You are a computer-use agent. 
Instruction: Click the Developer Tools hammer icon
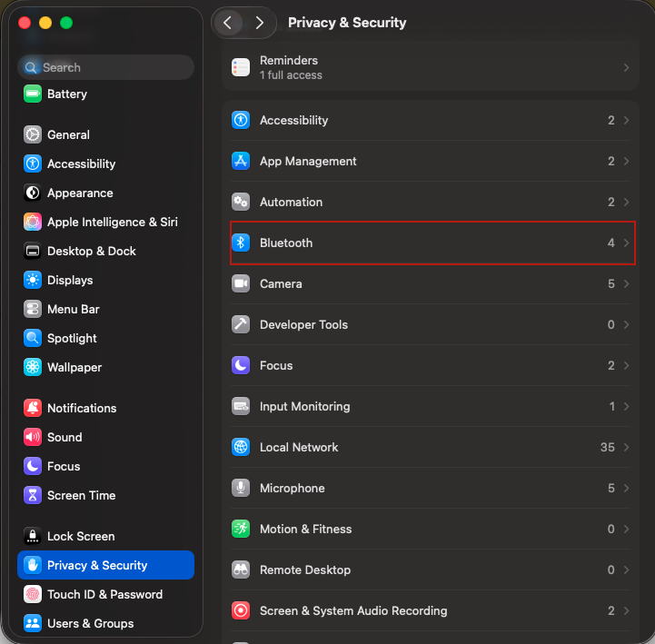[x=241, y=324]
